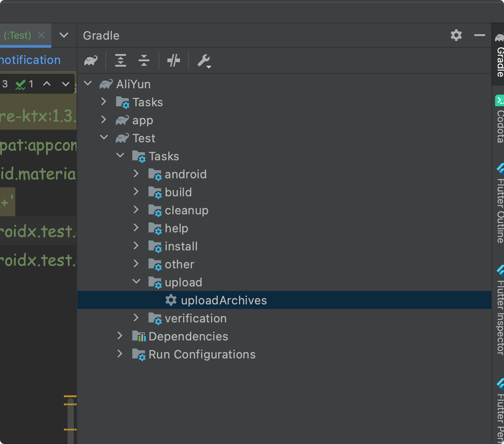Select the Test module row
Viewport: 504px width, 444px height.
click(284, 138)
